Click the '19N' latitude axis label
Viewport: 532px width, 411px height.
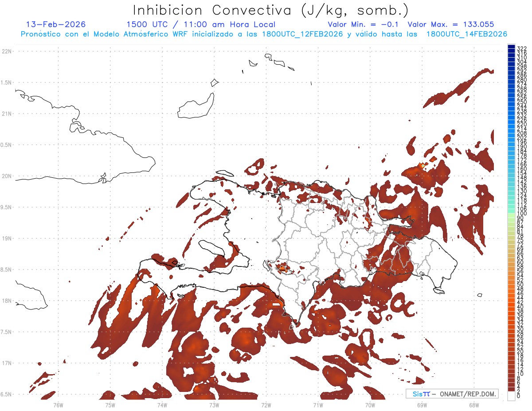(7, 239)
